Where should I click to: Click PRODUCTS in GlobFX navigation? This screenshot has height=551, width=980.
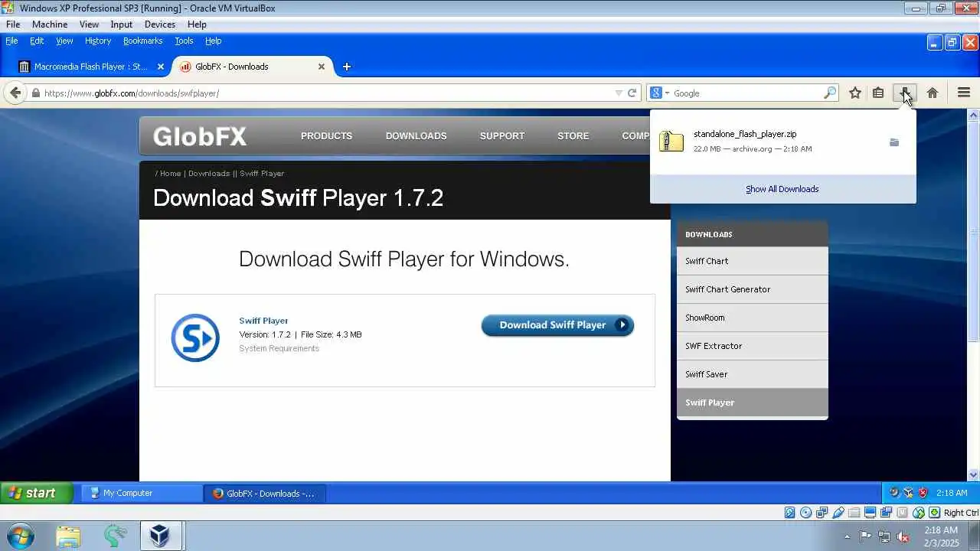[326, 136]
